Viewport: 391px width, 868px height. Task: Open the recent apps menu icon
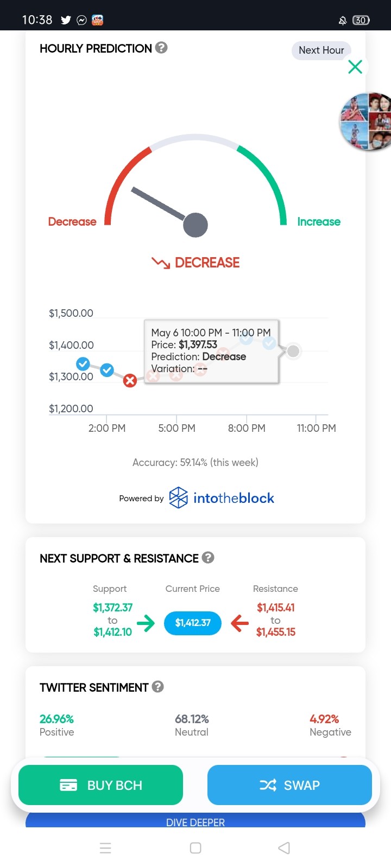point(106,848)
